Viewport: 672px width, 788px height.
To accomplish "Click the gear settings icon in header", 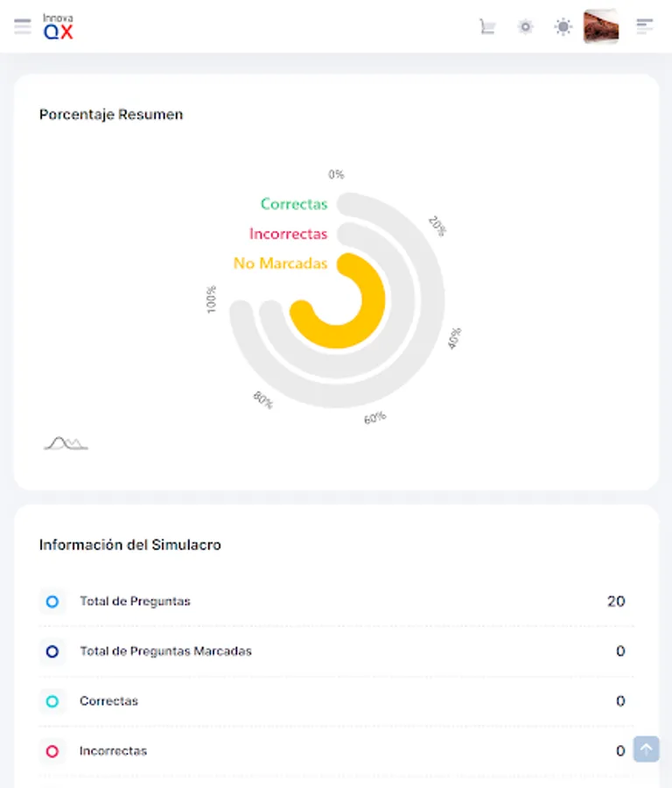I will (525, 26).
